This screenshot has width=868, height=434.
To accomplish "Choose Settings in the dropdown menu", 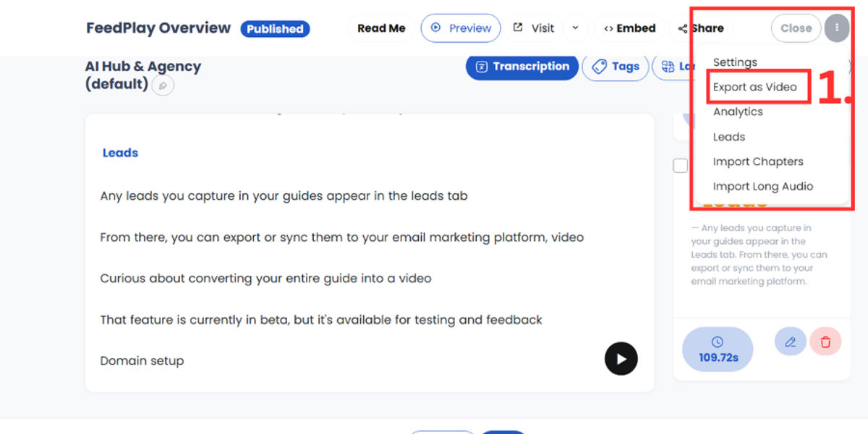I will point(735,62).
